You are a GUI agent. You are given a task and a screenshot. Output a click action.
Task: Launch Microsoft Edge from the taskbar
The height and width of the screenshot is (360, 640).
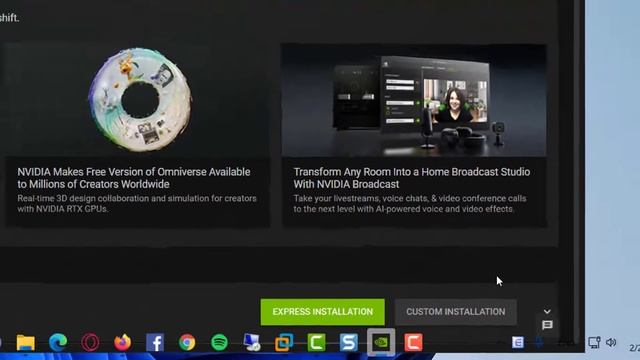click(58, 342)
